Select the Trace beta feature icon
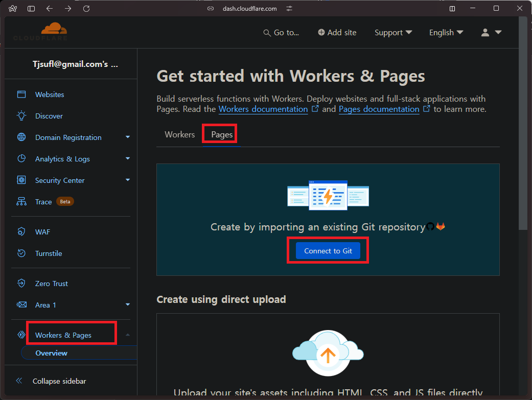532x400 pixels. click(21, 201)
